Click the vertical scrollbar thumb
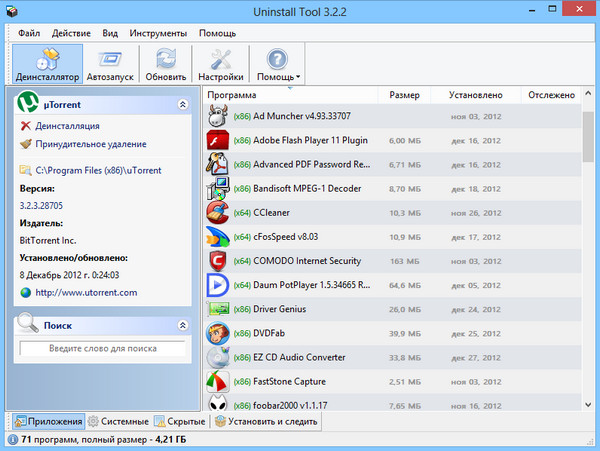 [x=588, y=137]
